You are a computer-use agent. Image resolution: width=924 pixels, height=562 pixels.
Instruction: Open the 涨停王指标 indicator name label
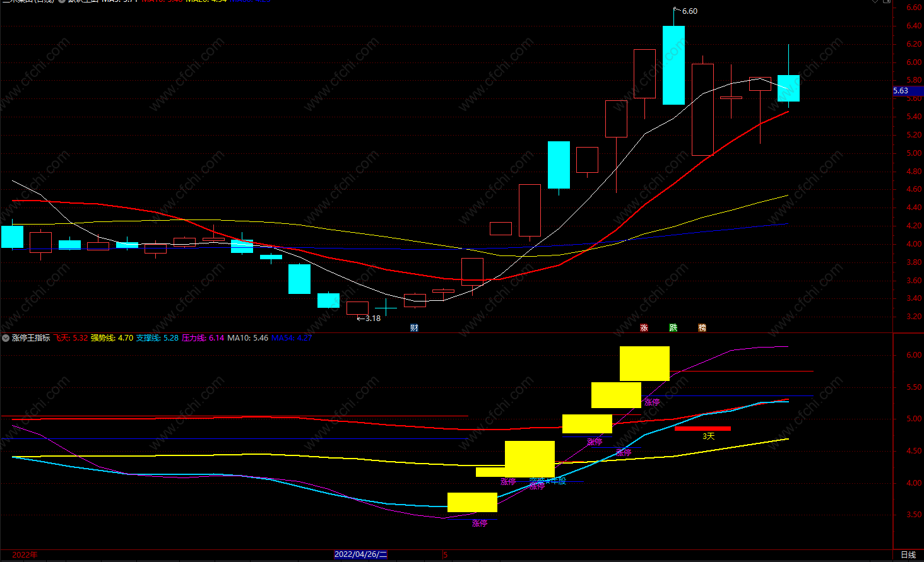[31, 338]
